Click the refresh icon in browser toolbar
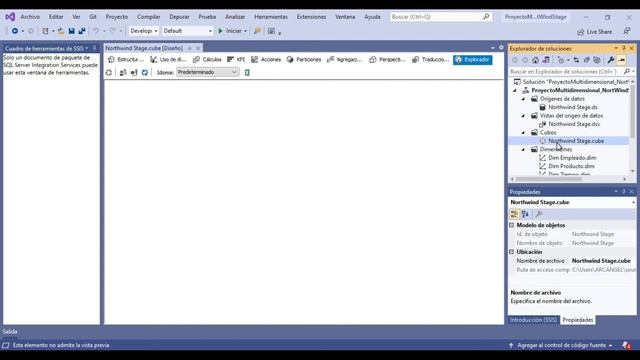 tap(144, 72)
